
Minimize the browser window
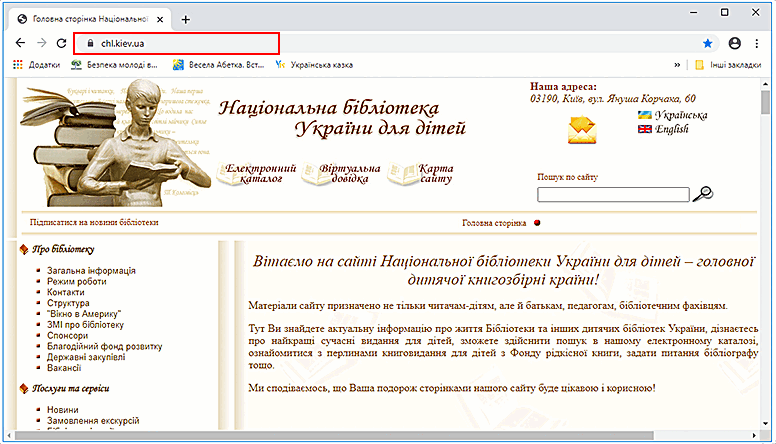(693, 12)
